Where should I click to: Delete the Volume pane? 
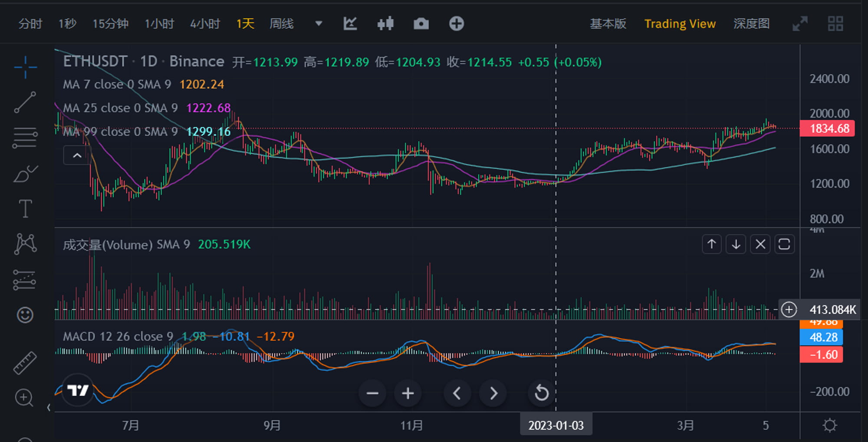[760, 244]
